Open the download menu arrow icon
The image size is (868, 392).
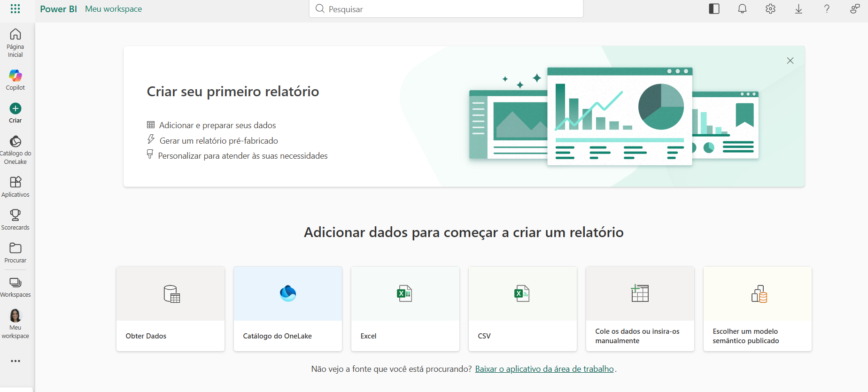click(798, 8)
